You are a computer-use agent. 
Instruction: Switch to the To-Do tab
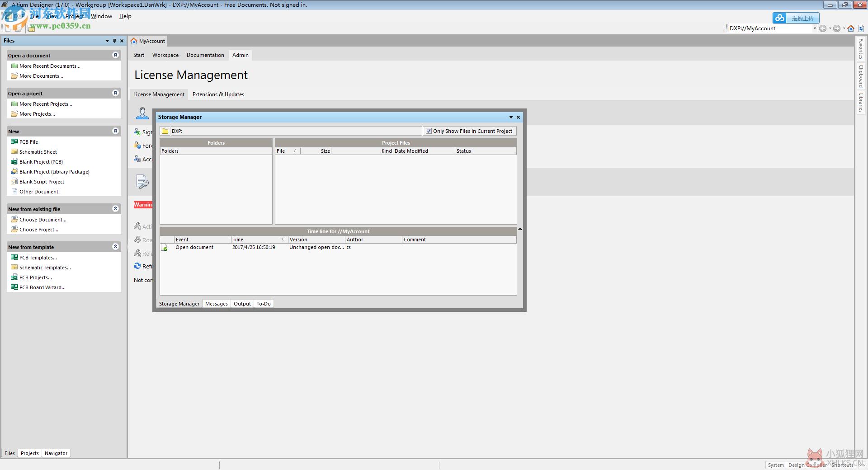coord(264,304)
